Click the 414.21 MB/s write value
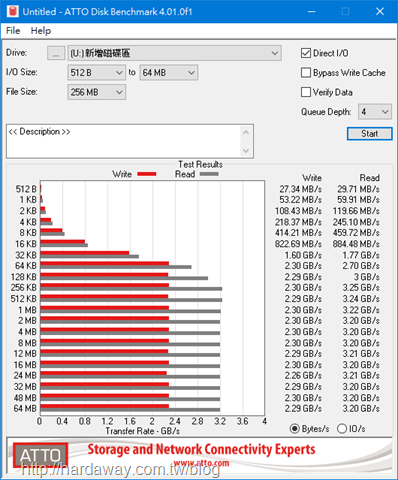This screenshot has width=398, height=480. tap(298, 233)
